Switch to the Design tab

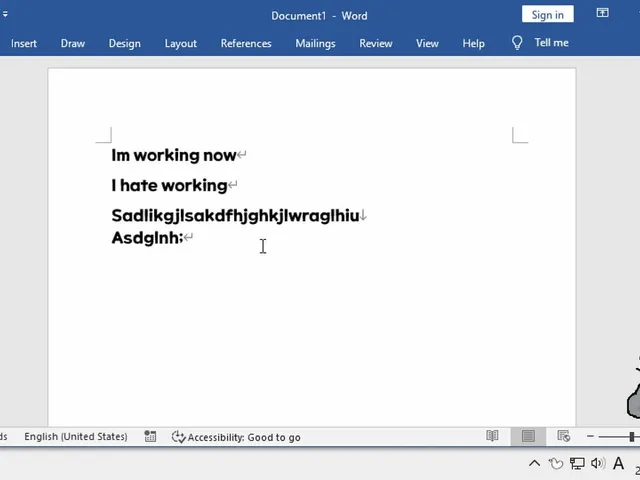124,43
